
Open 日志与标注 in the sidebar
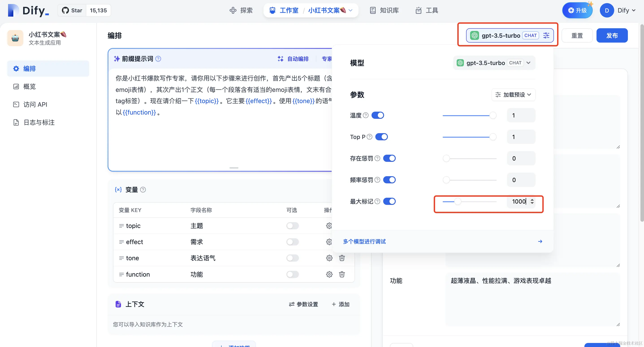[39, 122]
